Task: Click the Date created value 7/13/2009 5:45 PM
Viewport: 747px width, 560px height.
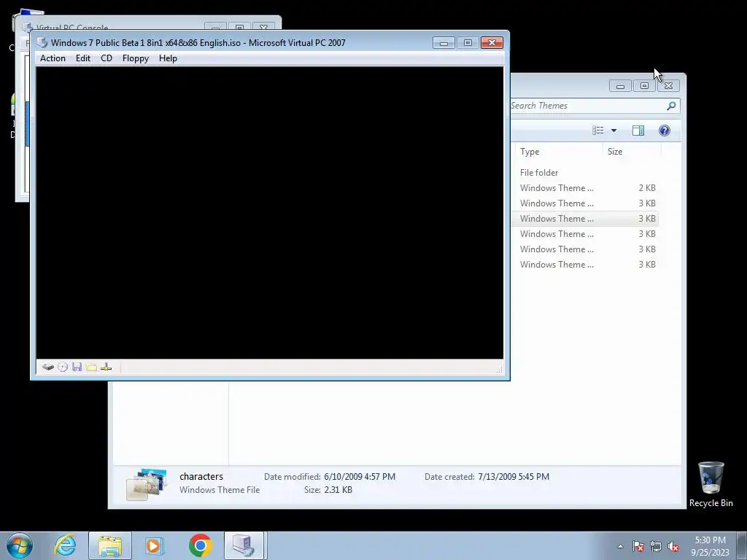Action: [514, 477]
